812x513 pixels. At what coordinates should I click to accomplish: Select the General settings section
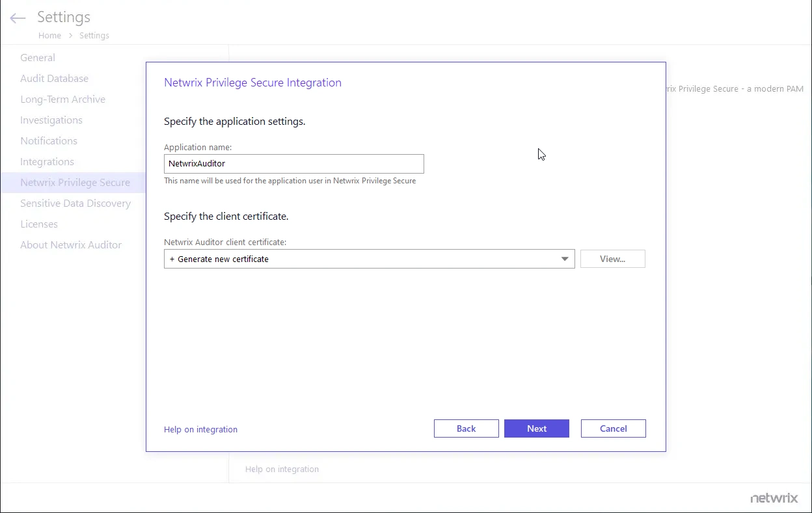point(38,57)
